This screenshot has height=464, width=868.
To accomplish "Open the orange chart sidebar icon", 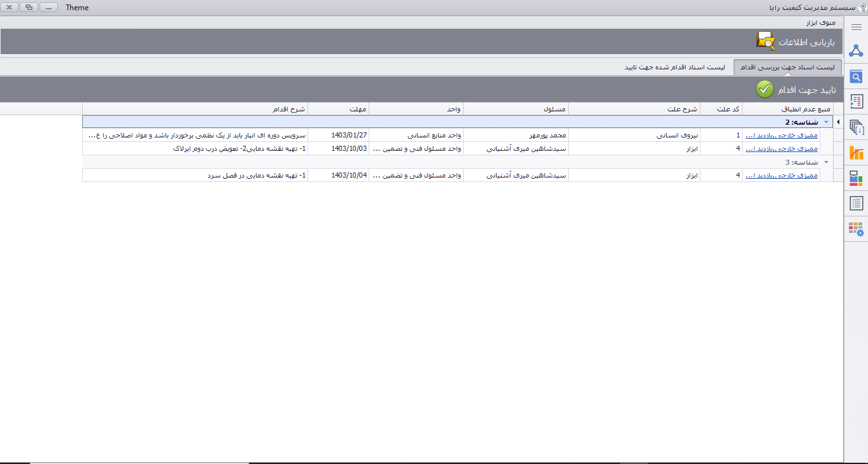I will [x=856, y=153].
